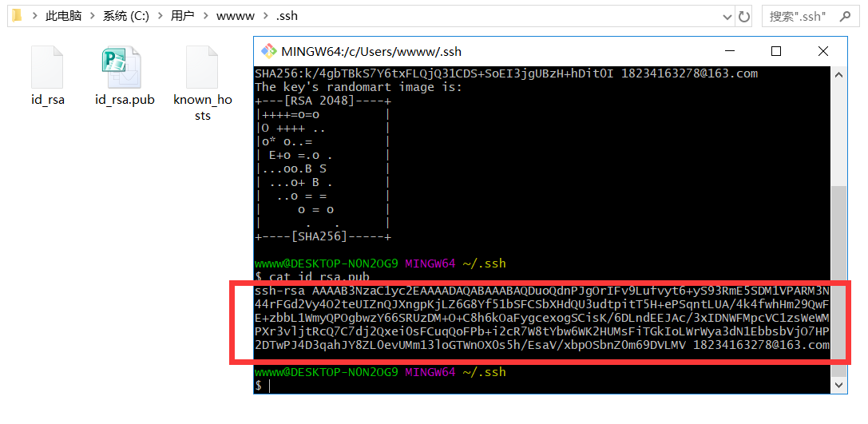
Task: Click the last terminal prompt line with cursor
Action: pyautogui.click(x=263, y=386)
